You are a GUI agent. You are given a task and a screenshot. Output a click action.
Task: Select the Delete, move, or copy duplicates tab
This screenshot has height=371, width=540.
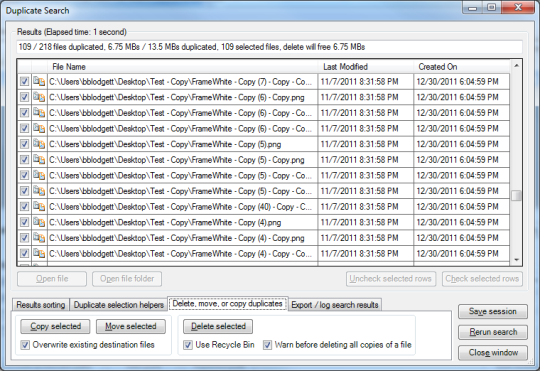click(x=227, y=303)
